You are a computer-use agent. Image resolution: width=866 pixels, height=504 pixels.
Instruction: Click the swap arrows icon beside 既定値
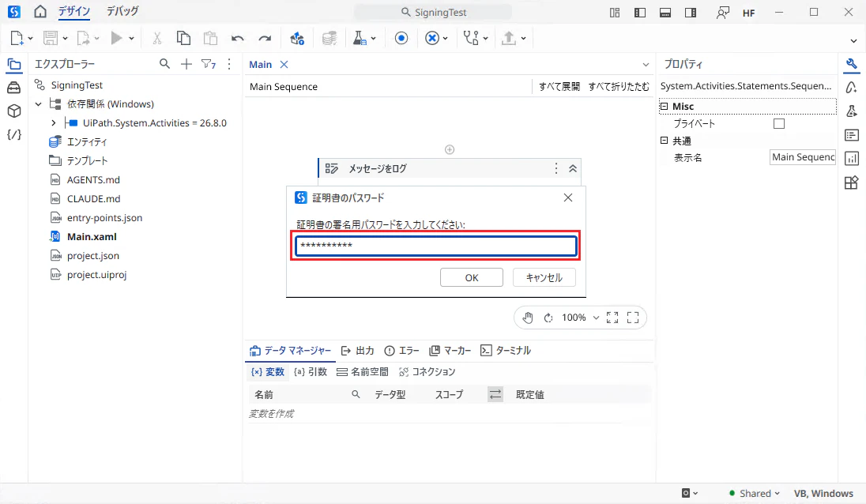(x=495, y=394)
